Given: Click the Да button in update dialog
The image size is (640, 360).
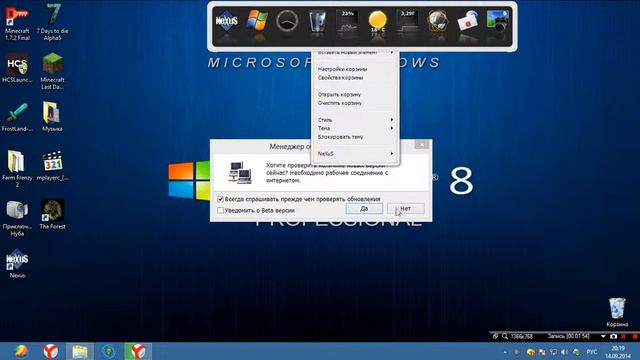Looking at the screenshot, I should tap(364, 209).
